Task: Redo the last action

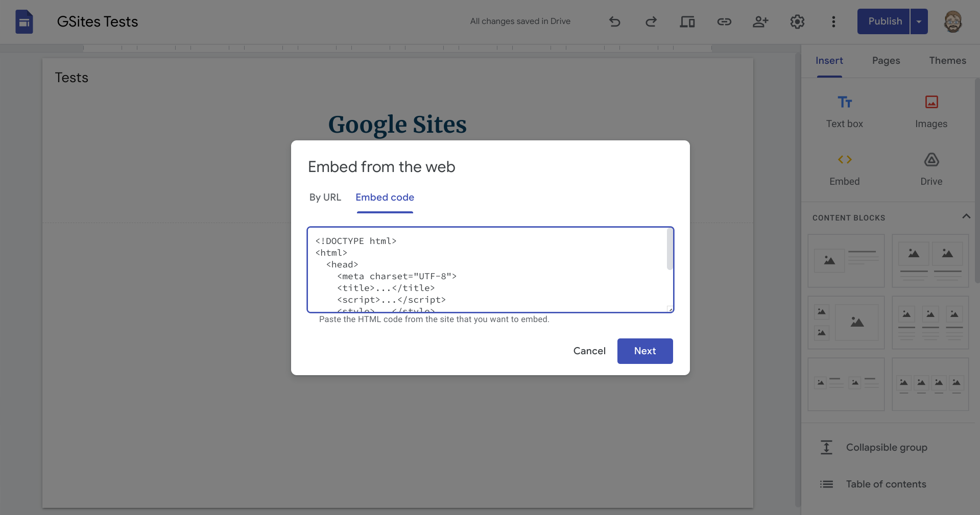Action: click(x=651, y=21)
